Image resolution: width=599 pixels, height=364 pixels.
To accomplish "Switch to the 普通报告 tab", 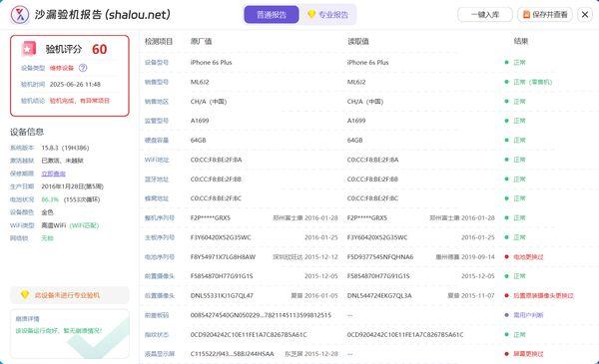I will click(x=272, y=15).
